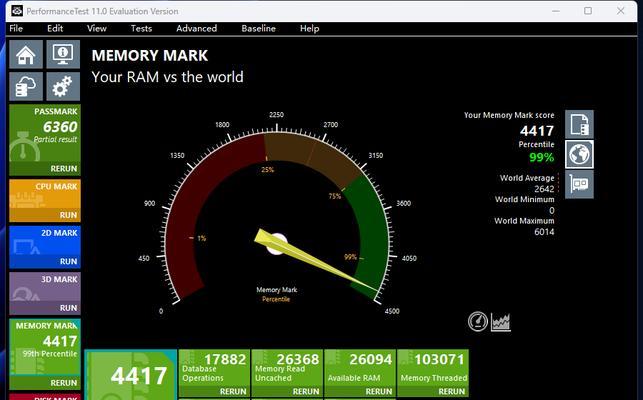Open the Tests menu
This screenshot has height=400, width=643.
[x=141, y=28]
